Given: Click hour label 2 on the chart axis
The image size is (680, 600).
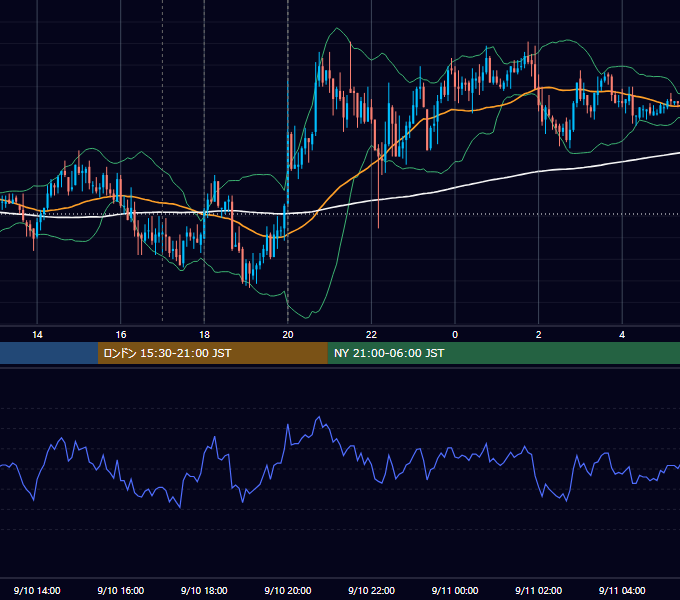Looking at the screenshot, I should (x=539, y=335).
